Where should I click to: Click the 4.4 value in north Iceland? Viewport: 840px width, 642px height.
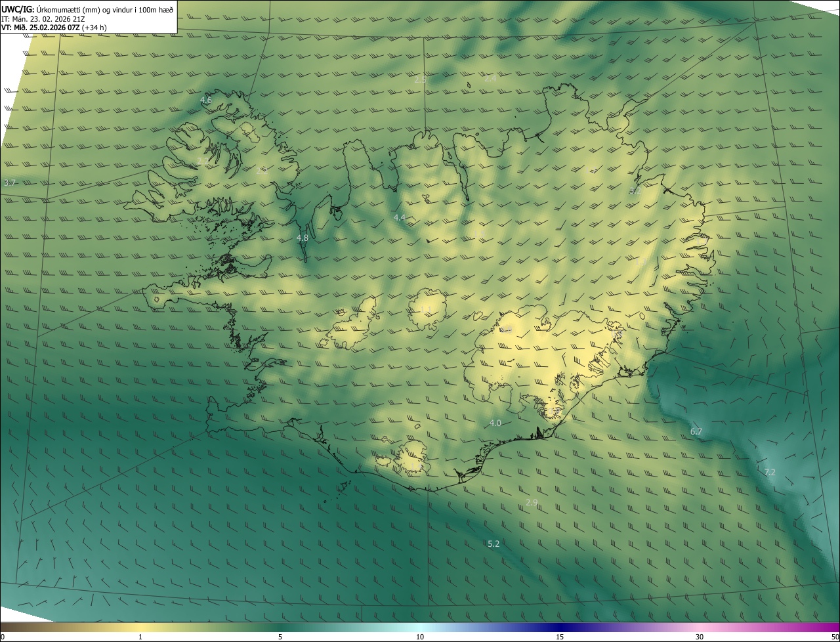[400, 217]
